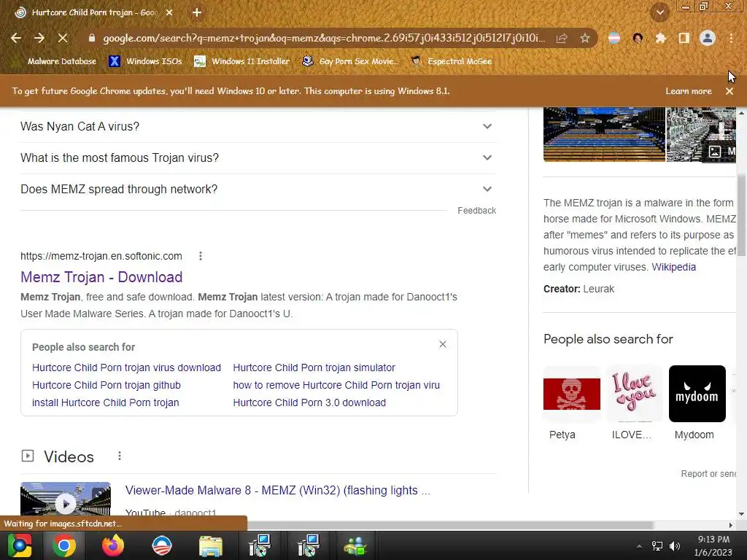This screenshot has width=747, height=560.
Task: Open the Chrome profile avatar
Action: click(x=708, y=38)
